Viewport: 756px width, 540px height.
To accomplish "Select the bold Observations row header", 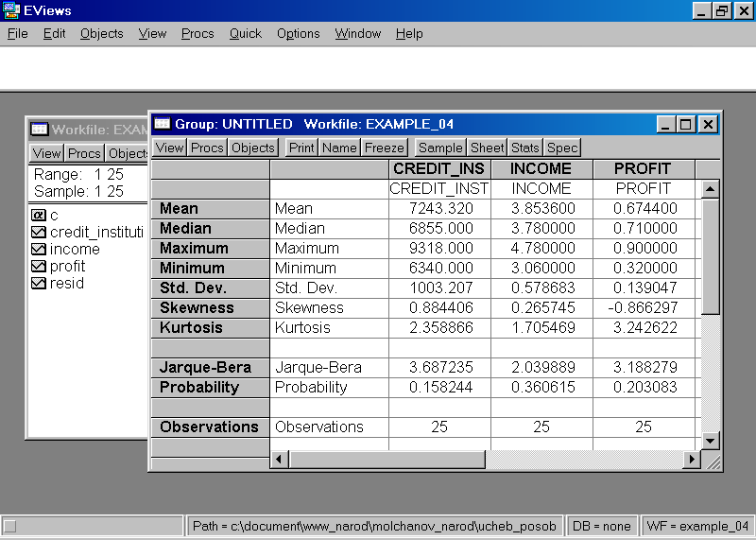I will [x=210, y=427].
